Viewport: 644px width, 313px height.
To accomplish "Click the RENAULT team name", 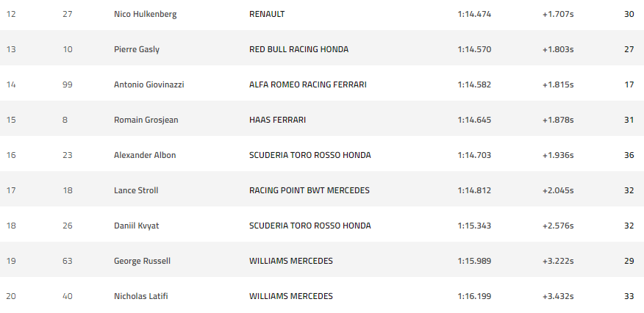I will click(267, 14).
